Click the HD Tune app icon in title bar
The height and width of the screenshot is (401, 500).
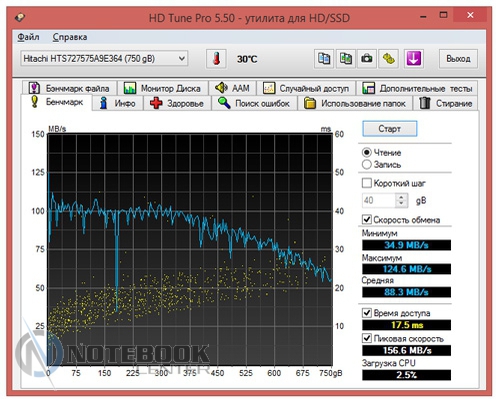tap(20, 17)
